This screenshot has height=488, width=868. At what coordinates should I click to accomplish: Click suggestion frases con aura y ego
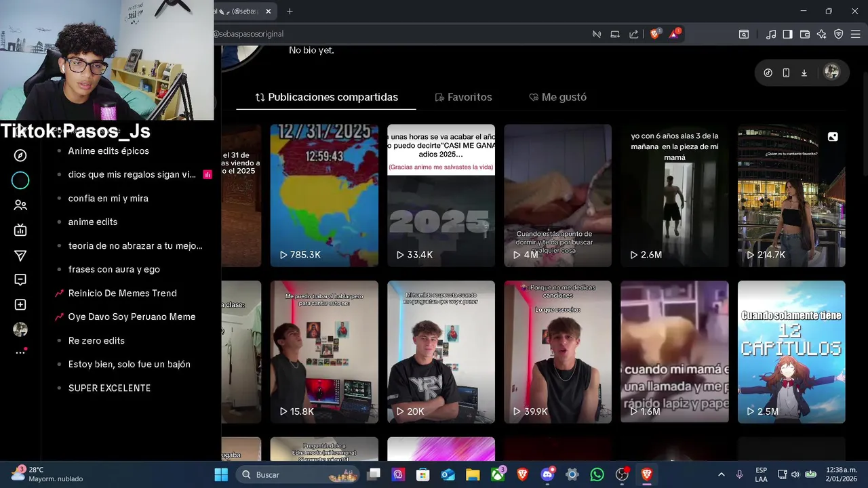(114, 269)
